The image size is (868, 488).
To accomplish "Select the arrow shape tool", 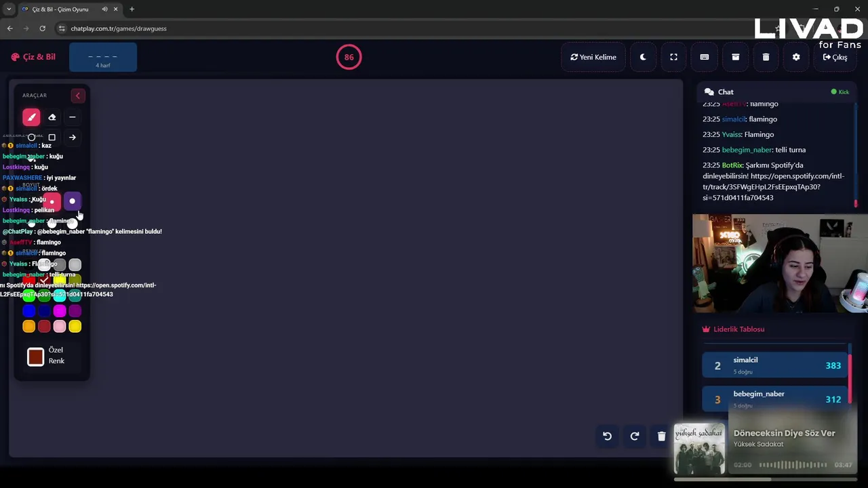I will click(x=72, y=138).
